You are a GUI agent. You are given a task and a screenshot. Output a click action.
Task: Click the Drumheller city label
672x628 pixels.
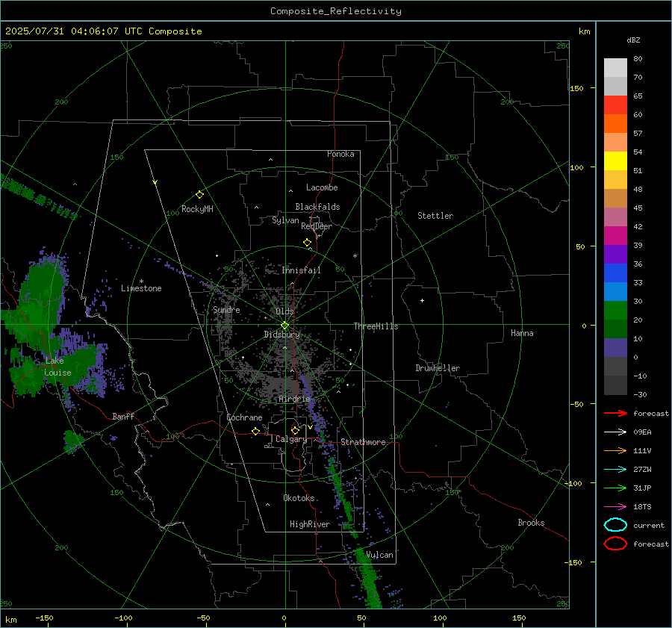click(x=438, y=368)
